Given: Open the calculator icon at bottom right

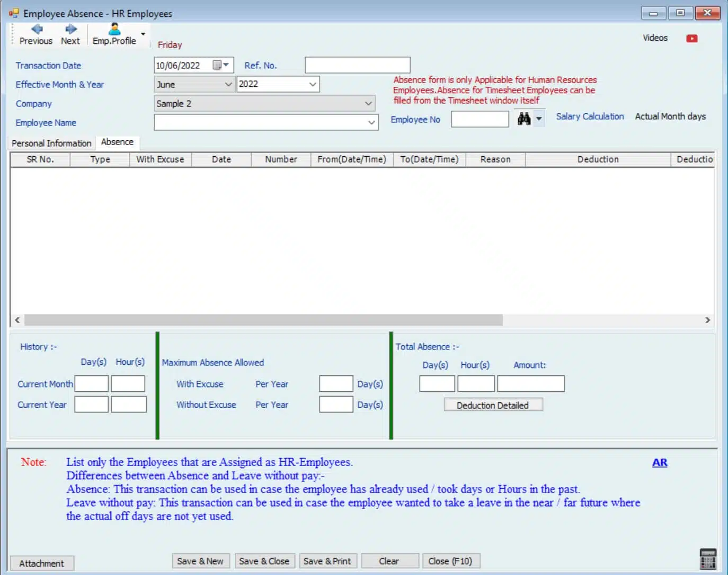Looking at the screenshot, I should pyautogui.click(x=708, y=559).
